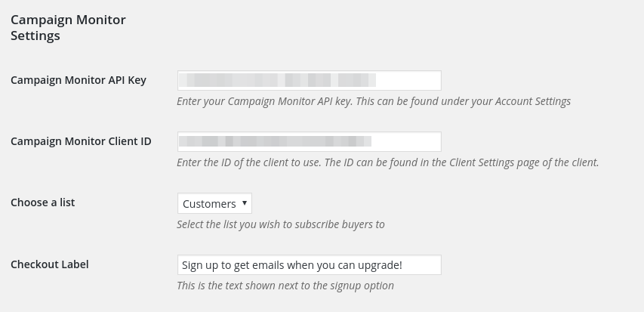Click the "Campaign Monitor API Key" label
This screenshot has width=644, height=312.
(x=79, y=80)
